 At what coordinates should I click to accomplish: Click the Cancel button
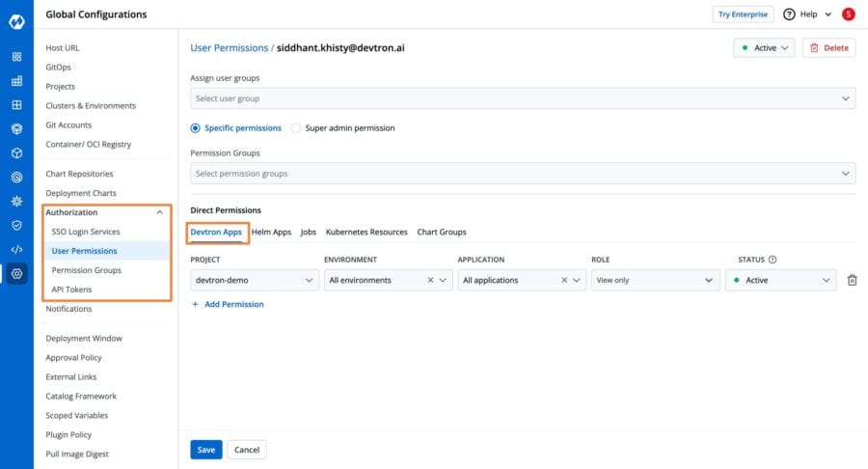[x=247, y=450]
